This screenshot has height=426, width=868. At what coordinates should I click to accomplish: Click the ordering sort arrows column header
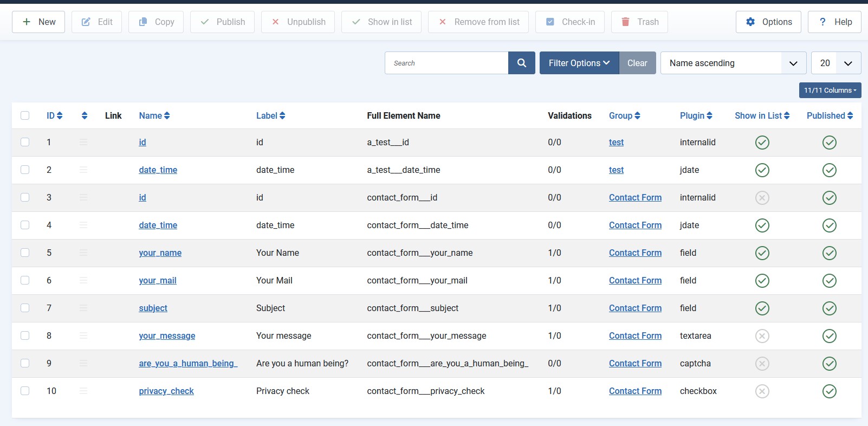[x=84, y=115]
